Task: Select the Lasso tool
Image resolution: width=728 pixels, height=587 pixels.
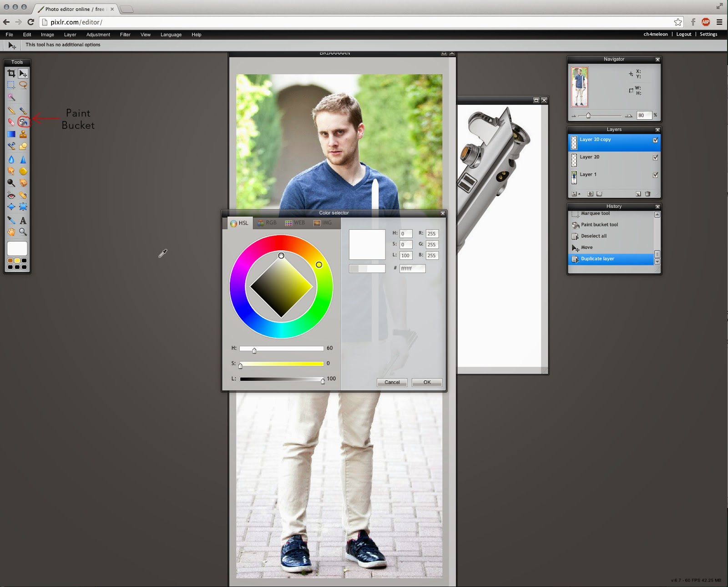Action: pos(23,85)
